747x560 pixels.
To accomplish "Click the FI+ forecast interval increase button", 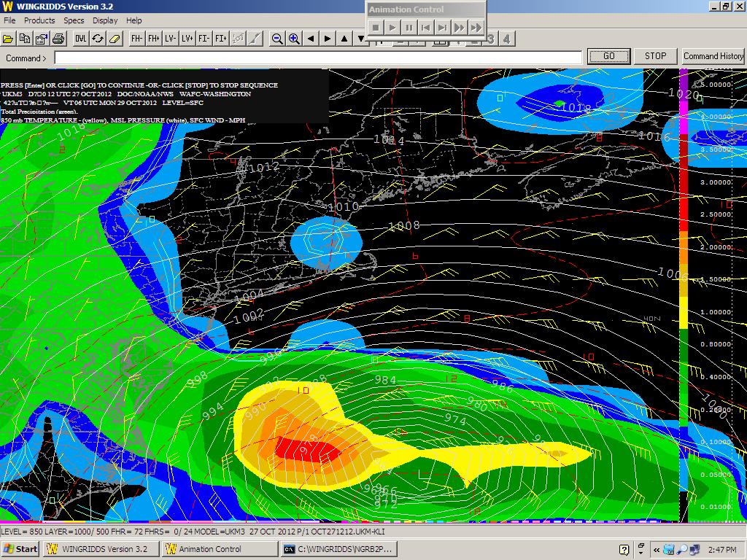I will pyautogui.click(x=221, y=39).
